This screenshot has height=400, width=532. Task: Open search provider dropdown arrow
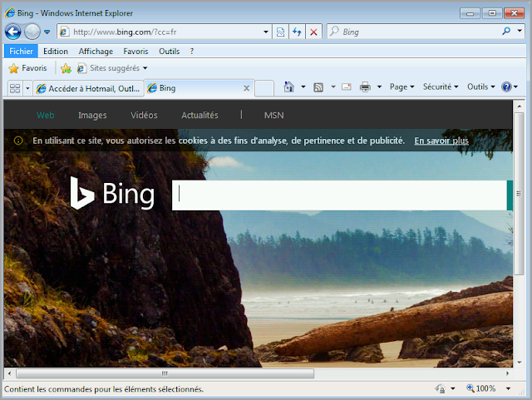click(520, 31)
